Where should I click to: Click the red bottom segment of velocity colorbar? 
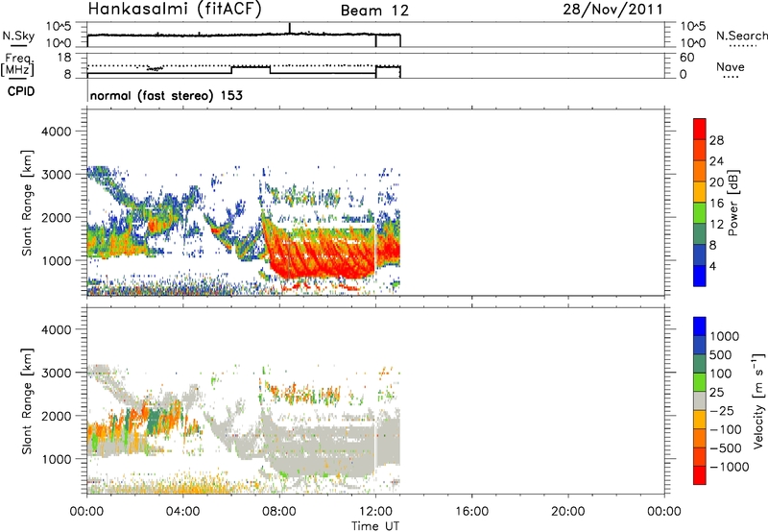700,475
